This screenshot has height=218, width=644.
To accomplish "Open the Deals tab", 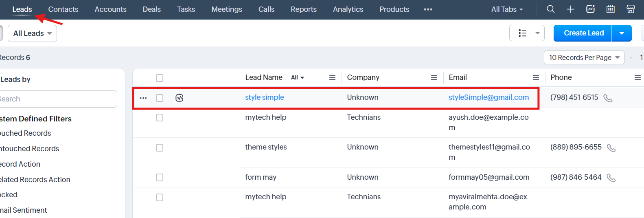I will (152, 9).
